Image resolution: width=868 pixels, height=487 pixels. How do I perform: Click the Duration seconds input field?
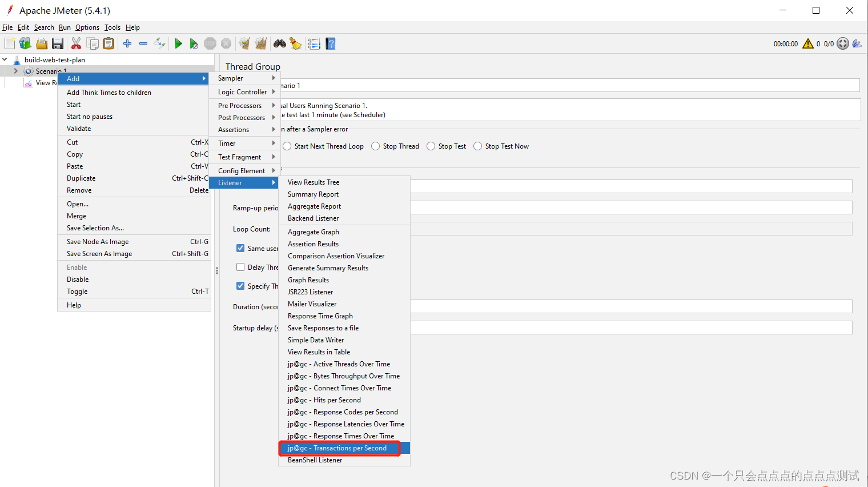[631, 306]
